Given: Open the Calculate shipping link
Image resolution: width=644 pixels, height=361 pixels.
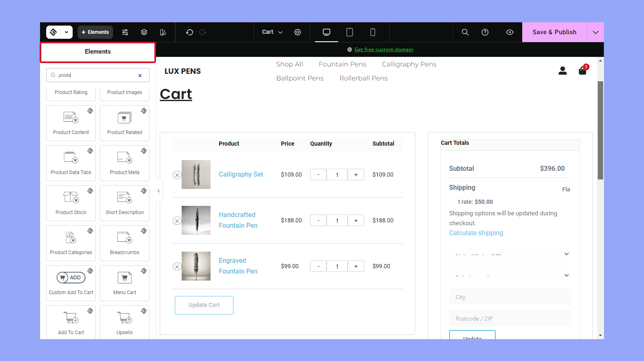Looking at the screenshot, I should pos(476,233).
